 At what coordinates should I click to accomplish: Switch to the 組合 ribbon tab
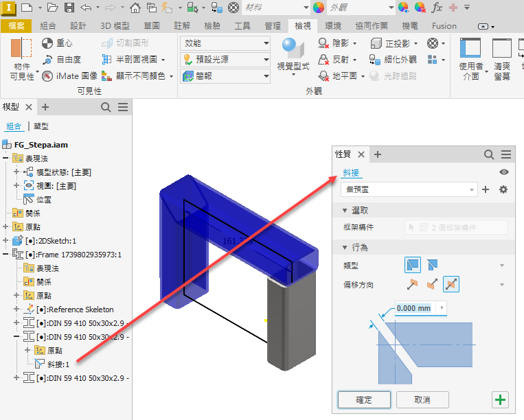[x=48, y=25]
